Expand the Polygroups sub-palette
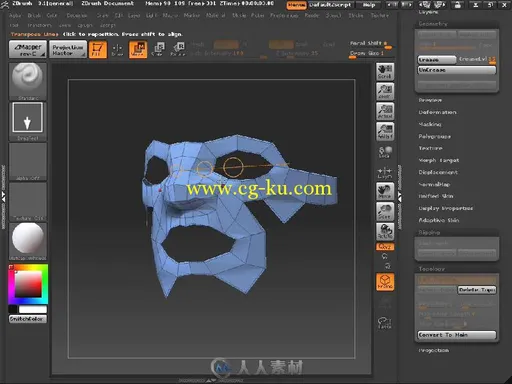Screen dimensions: 512x384 pyautogui.click(x=435, y=136)
